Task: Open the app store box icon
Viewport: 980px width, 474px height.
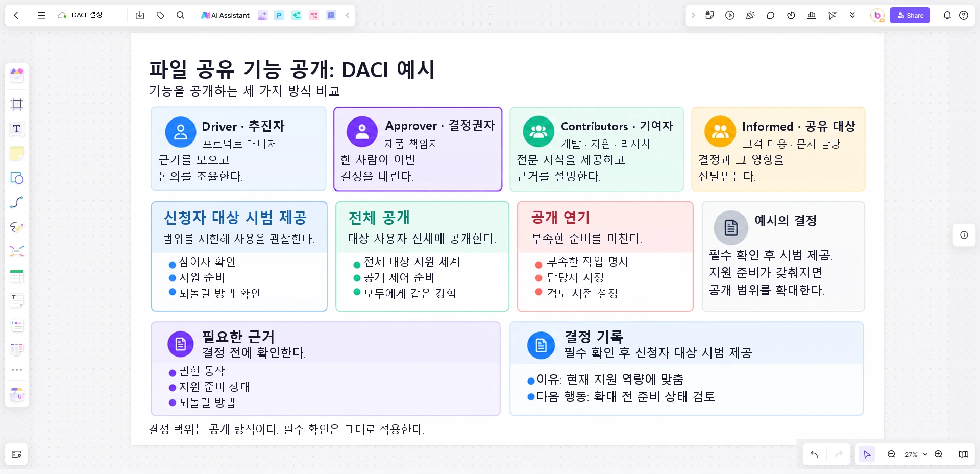Action: tap(17, 394)
